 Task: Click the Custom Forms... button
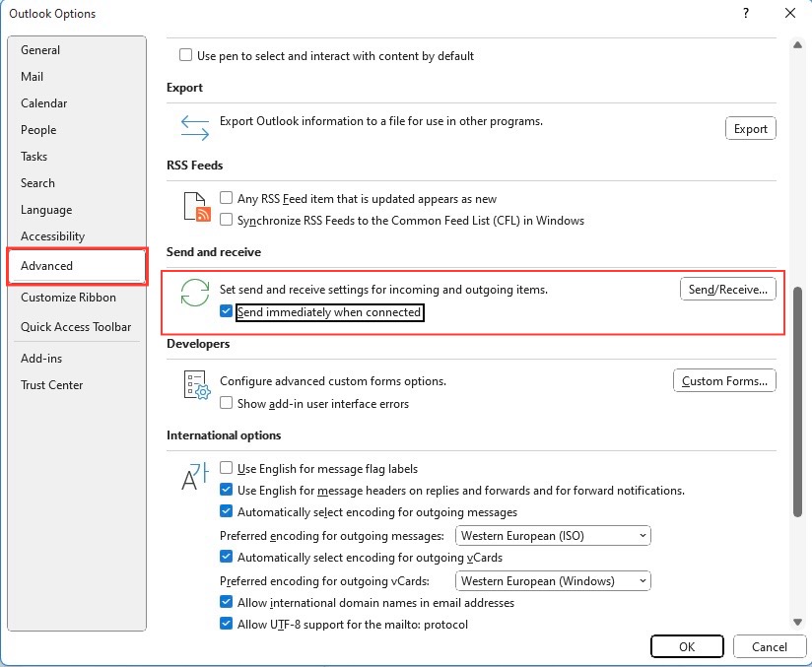point(724,381)
